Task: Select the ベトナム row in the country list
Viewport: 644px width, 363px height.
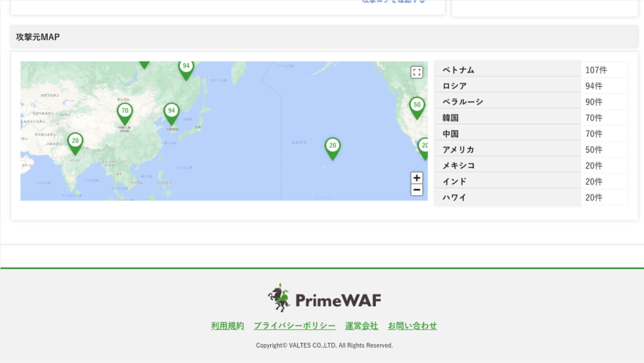Action: [507, 69]
